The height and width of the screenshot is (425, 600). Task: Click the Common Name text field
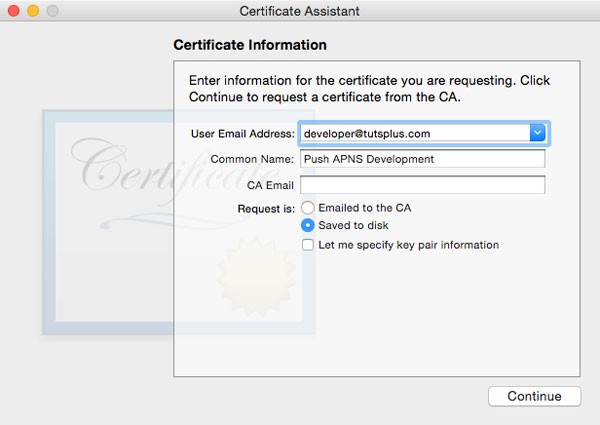(422, 159)
